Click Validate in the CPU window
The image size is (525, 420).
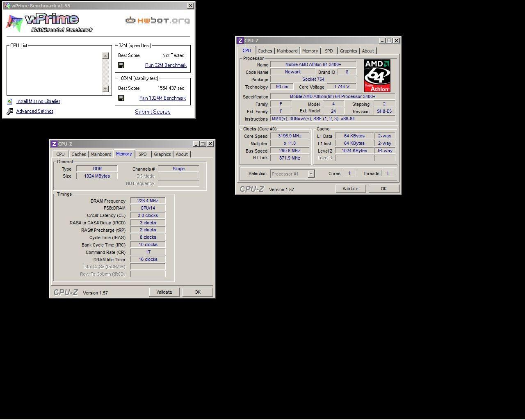(350, 189)
